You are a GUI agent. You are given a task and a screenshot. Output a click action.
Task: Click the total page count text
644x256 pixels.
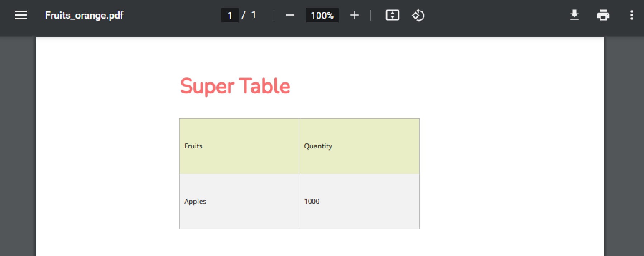(x=254, y=15)
